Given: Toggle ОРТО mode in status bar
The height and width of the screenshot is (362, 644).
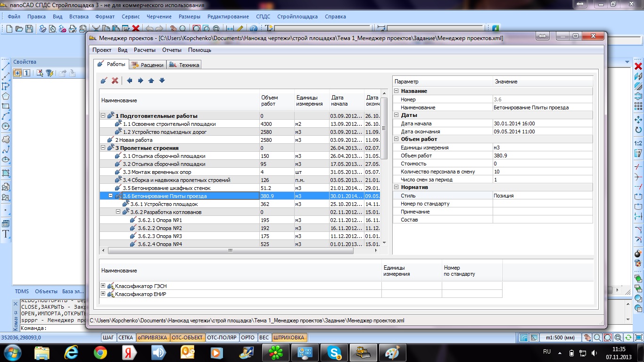Looking at the screenshot, I should [248, 337].
